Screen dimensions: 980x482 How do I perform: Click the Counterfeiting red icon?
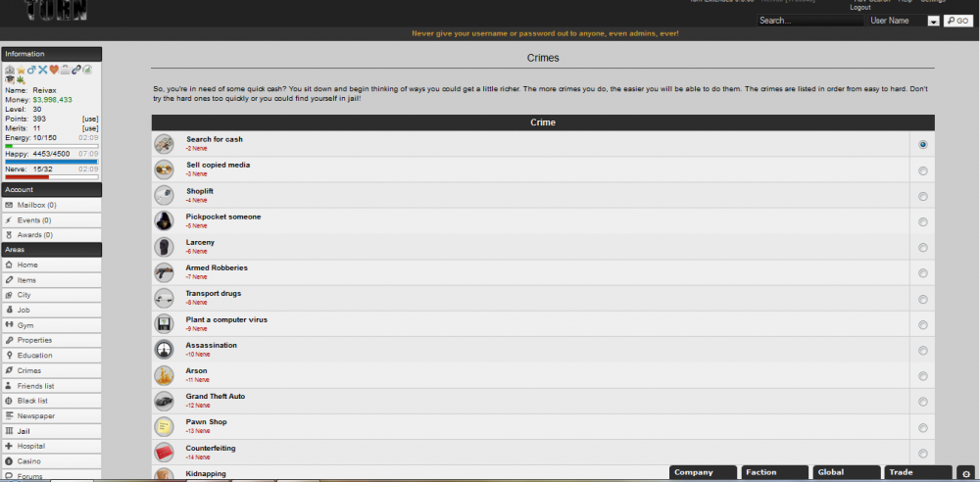tap(164, 452)
